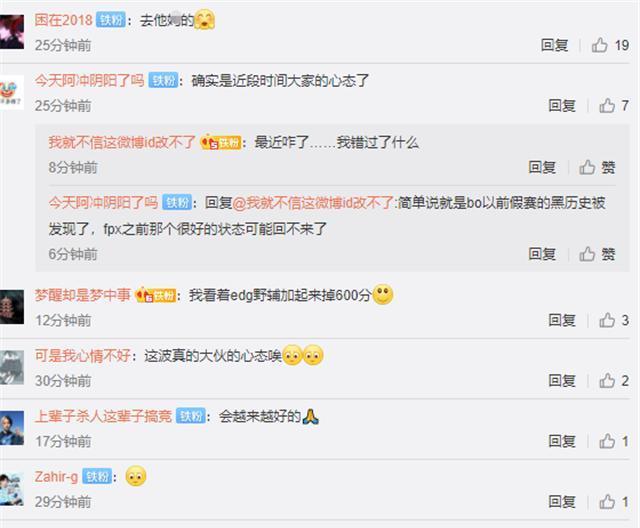Reply to Zahir-g's comment
The height and width of the screenshot is (528, 640).
tap(562, 501)
